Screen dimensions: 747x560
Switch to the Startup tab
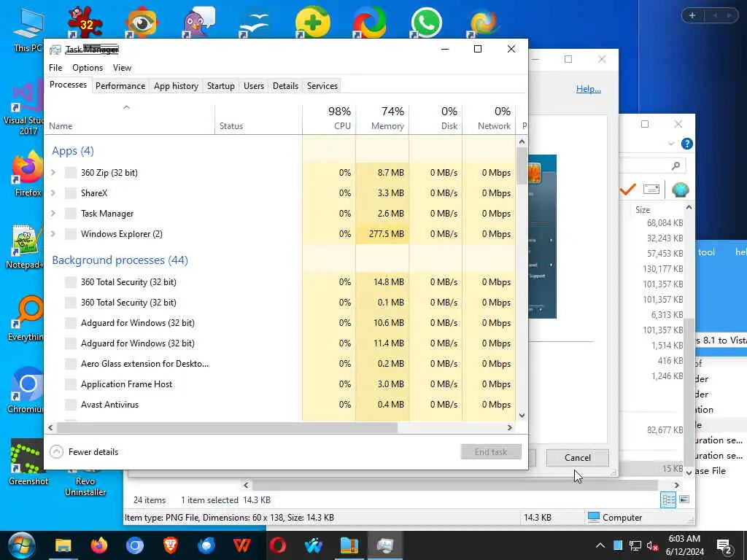point(220,86)
